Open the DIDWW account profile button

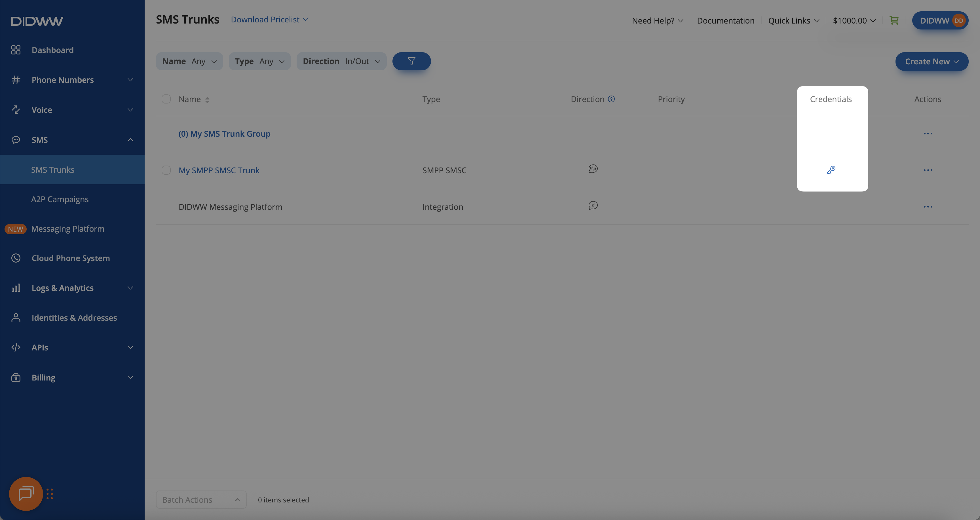tap(940, 20)
